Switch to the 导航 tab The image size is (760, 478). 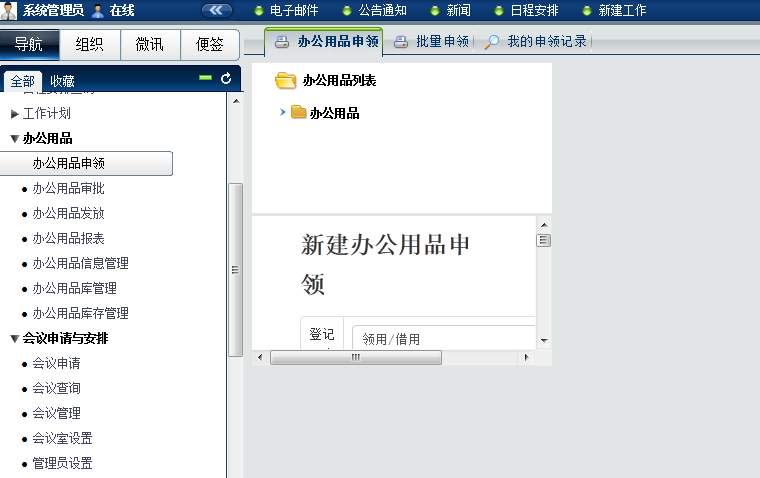click(30, 45)
